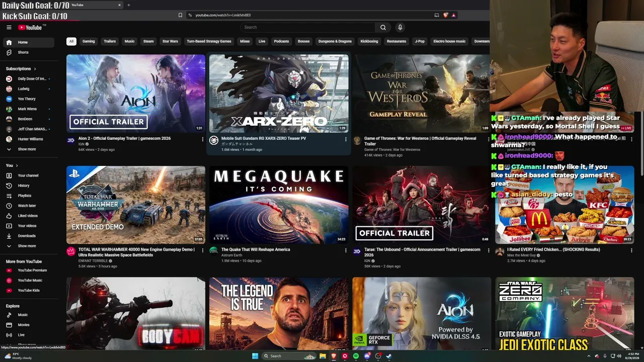Image resolution: width=644 pixels, height=362 pixels.
Task: Start voice search with the microphone icon
Action: 400,28
